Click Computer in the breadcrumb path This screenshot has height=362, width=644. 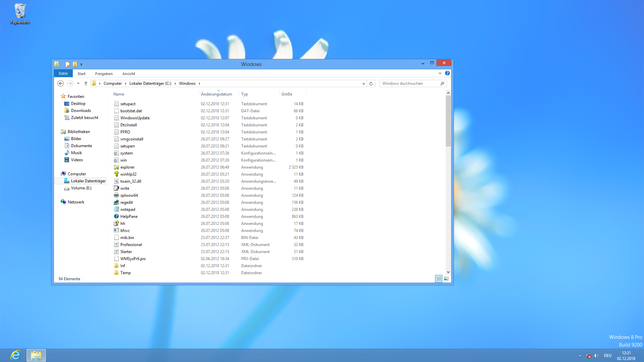click(x=112, y=83)
